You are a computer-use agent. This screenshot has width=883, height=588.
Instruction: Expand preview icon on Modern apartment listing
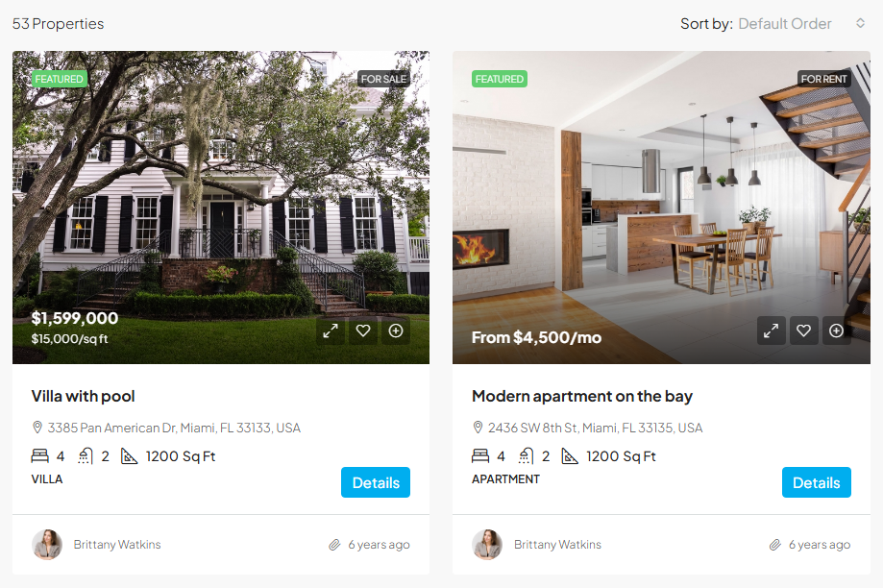[771, 331]
